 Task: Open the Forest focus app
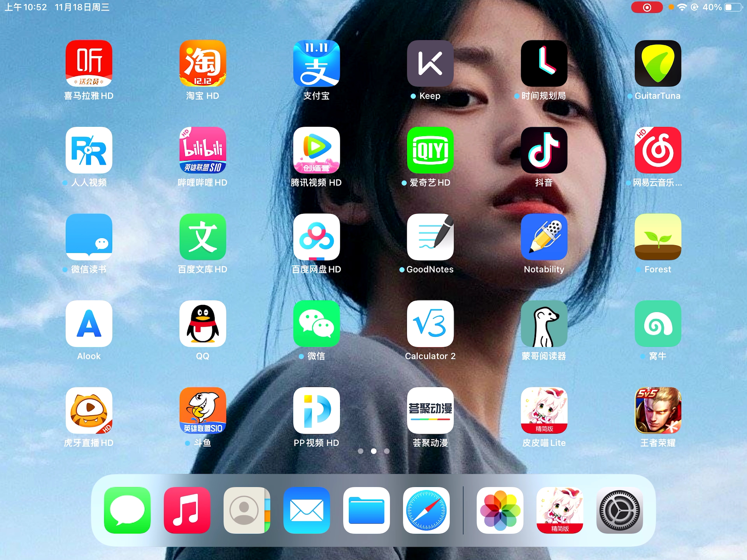click(x=658, y=236)
